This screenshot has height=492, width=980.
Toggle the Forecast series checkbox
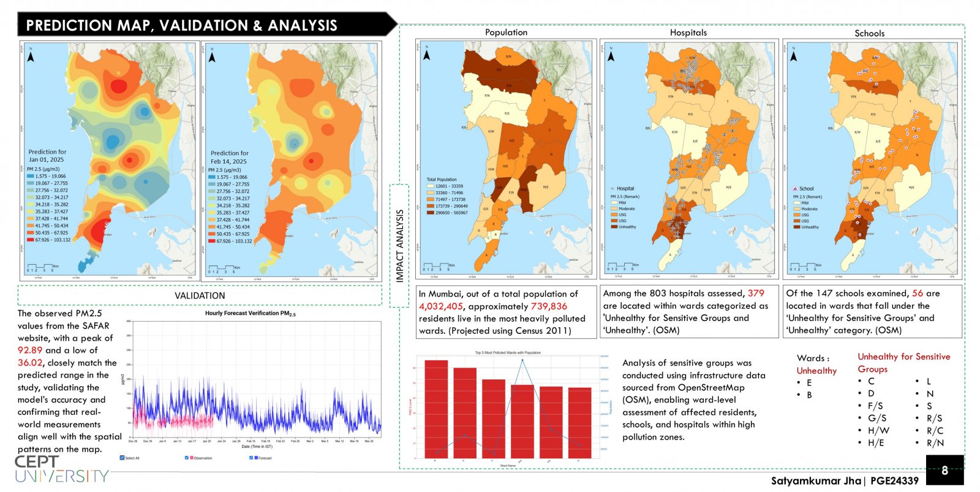[251, 458]
